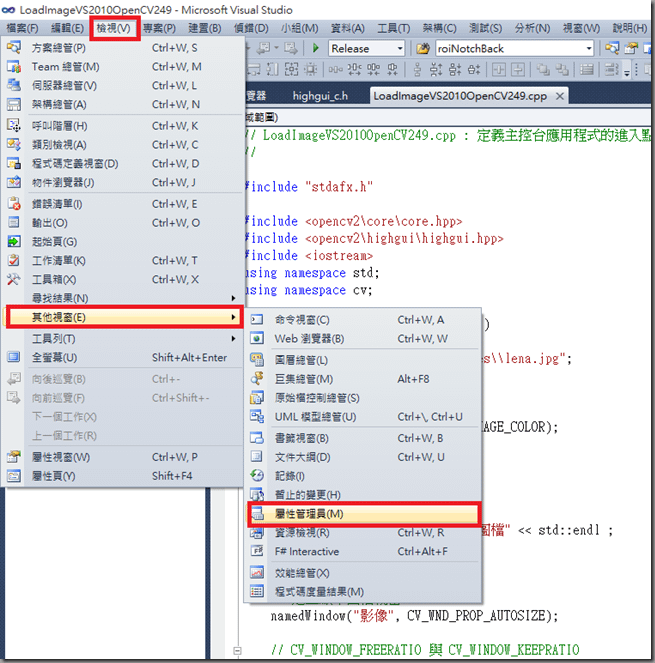Open the 編輯(E) Edit menu
Image resolution: width=655 pixels, height=663 pixels.
67,28
